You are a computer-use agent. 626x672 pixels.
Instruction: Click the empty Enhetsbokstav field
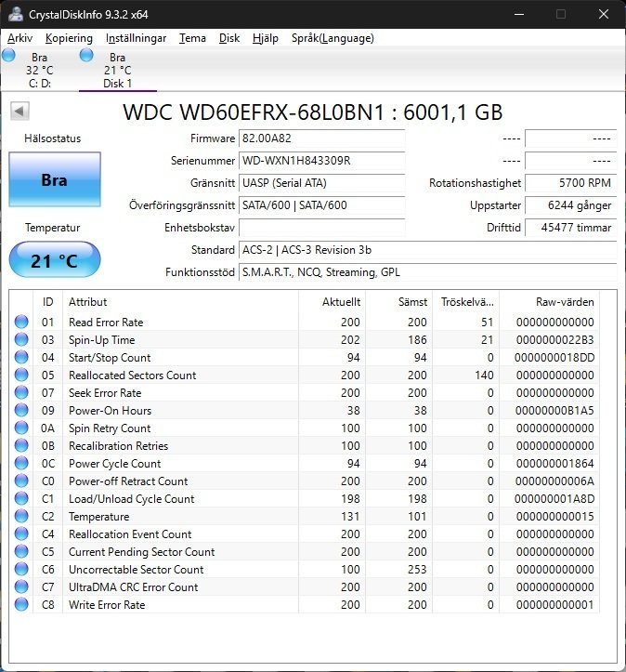pyautogui.click(x=321, y=228)
